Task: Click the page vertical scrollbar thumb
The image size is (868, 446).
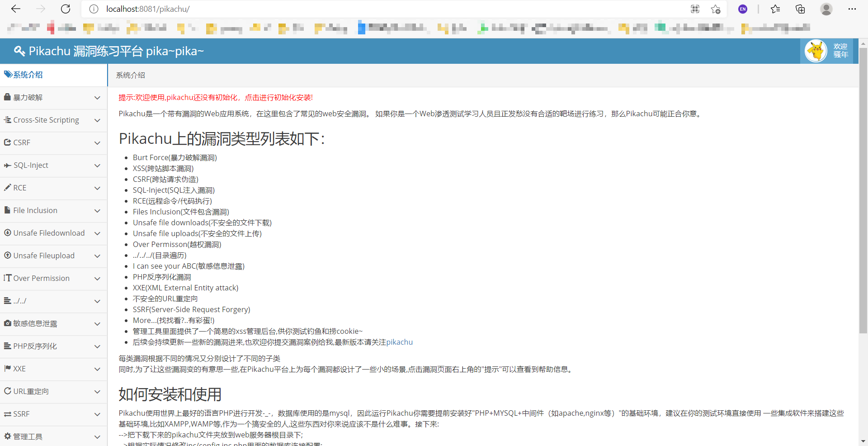Action: tap(863, 190)
